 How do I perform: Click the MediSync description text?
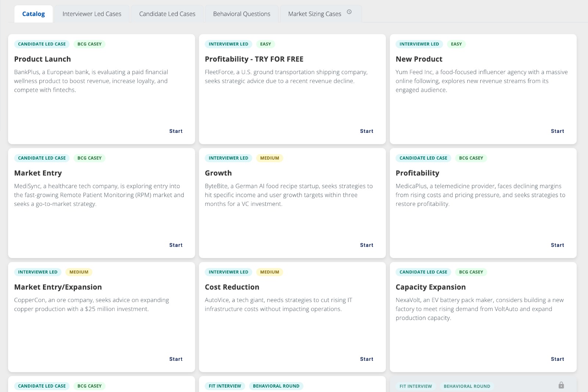tap(99, 195)
